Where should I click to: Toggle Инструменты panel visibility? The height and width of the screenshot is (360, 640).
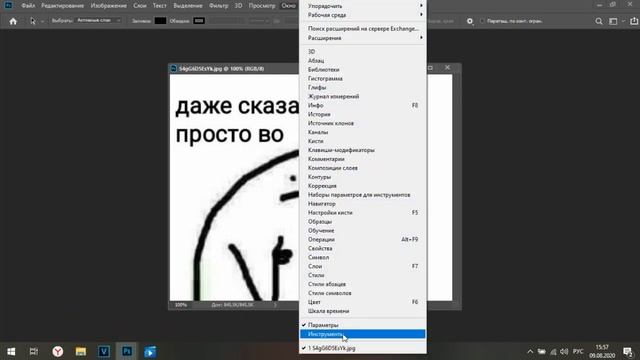point(362,334)
